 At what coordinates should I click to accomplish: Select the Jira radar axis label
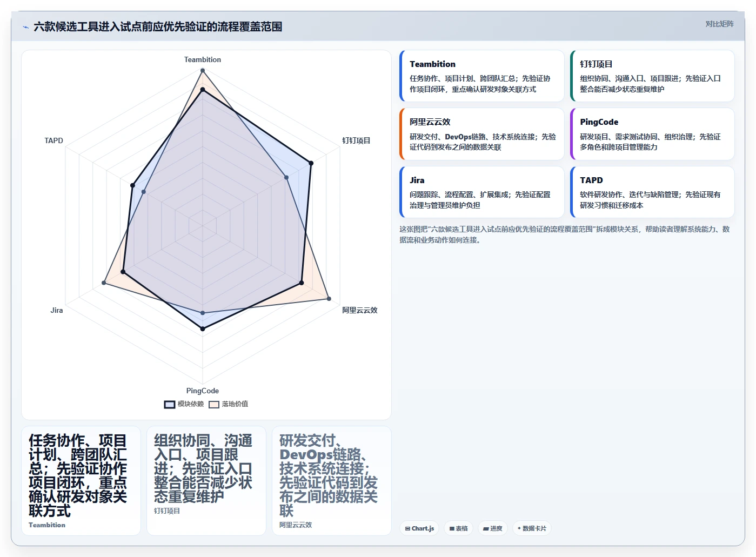[57, 310]
